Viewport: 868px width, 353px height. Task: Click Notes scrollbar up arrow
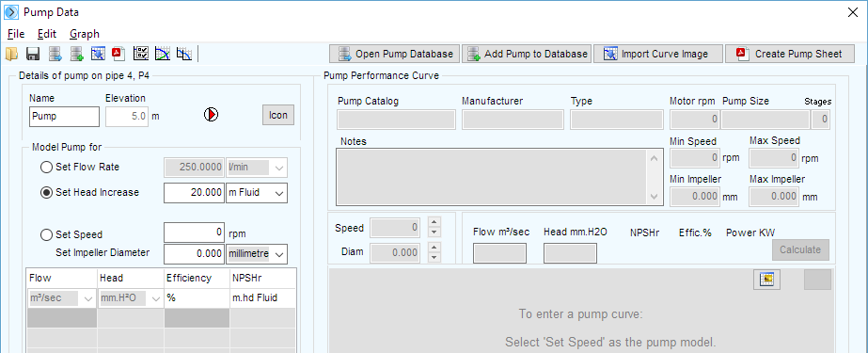pyautogui.click(x=654, y=158)
